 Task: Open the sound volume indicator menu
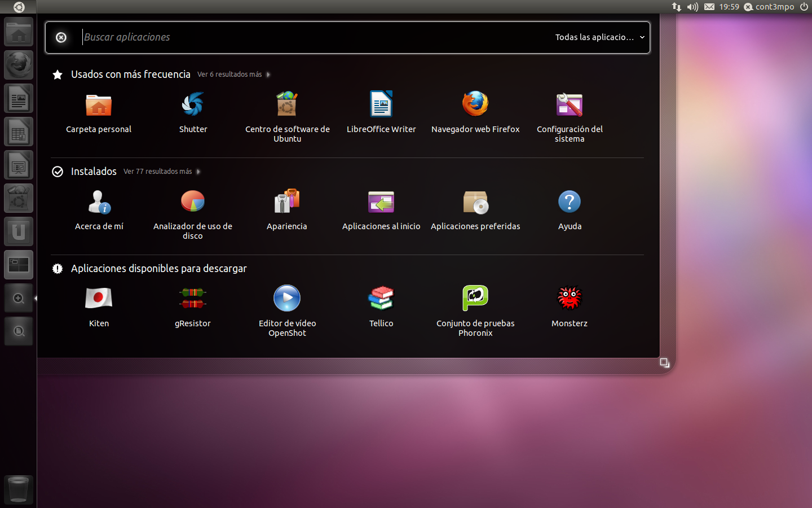tap(692, 7)
